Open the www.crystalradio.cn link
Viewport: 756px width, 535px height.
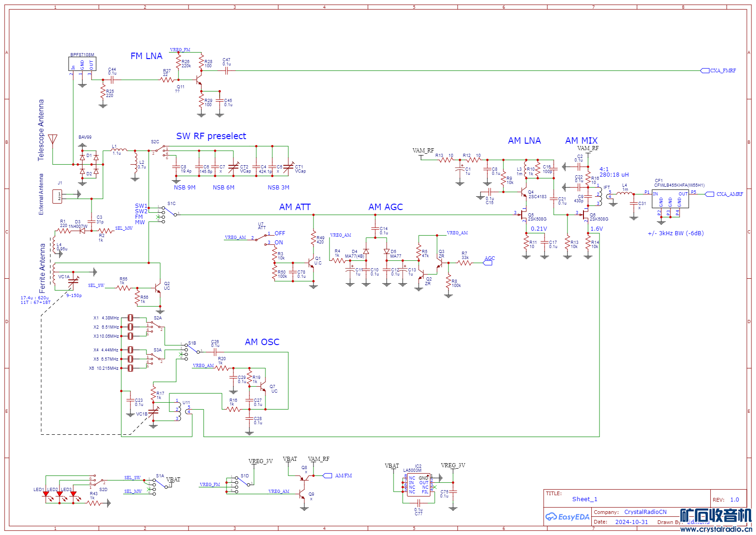[716, 529]
